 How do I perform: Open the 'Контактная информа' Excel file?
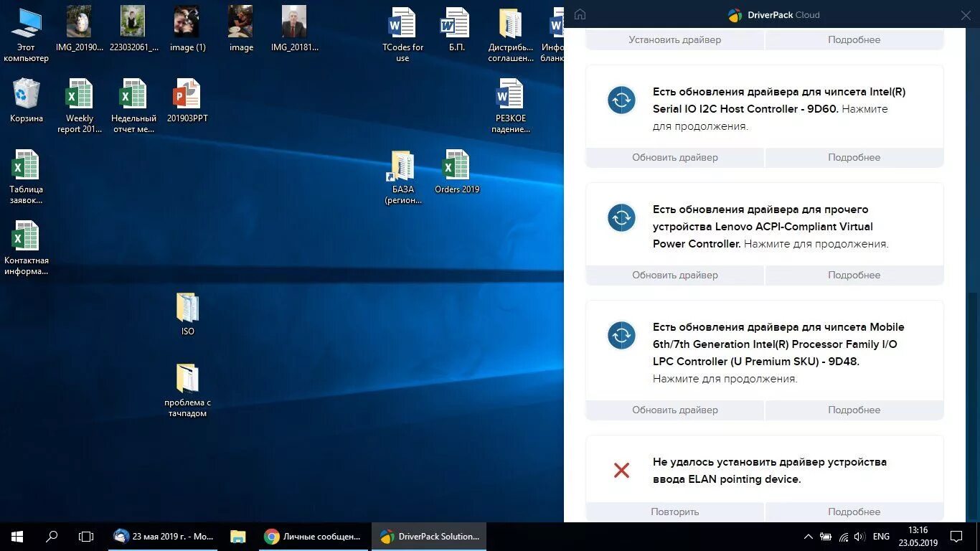(x=26, y=248)
